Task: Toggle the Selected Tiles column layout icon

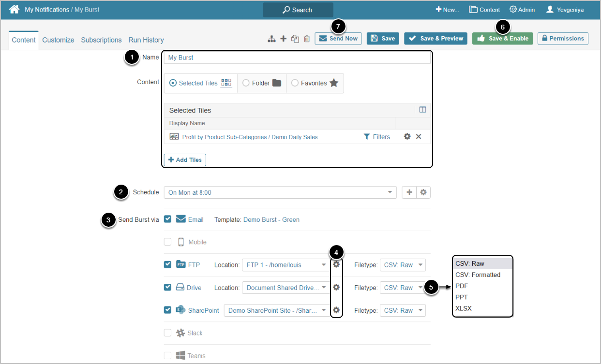Action: coord(422,110)
